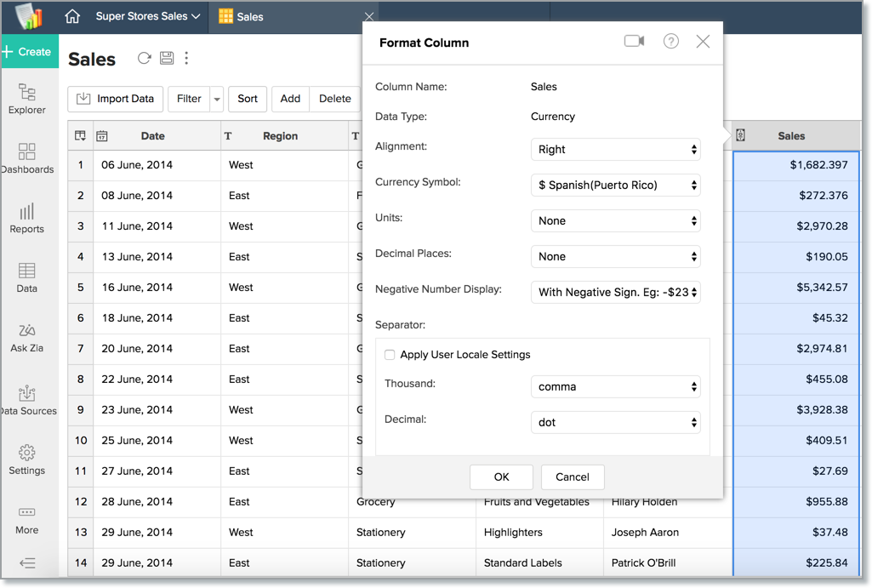Image resolution: width=872 pixels, height=588 pixels.
Task: Go to Reports in the sidebar
Action: click(27, 218)
